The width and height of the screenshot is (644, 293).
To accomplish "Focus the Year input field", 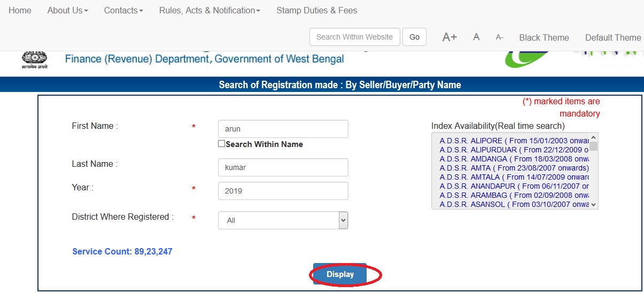I will click(283, 191).
